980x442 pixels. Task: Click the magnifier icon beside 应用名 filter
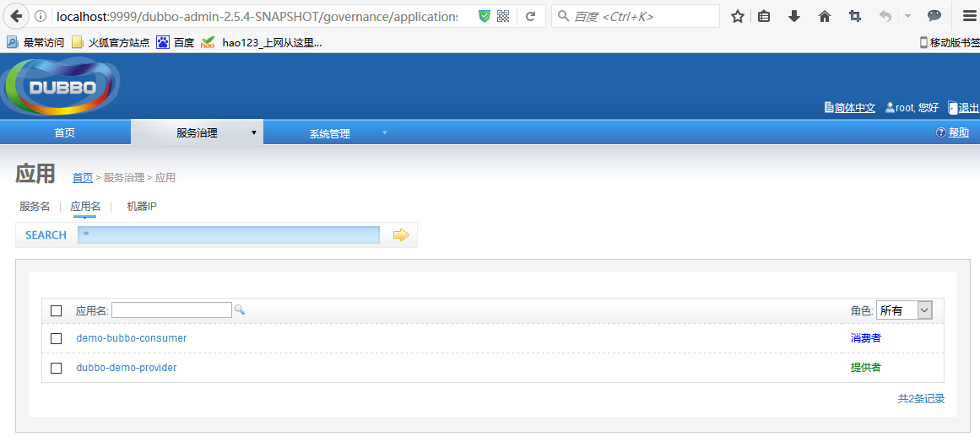[x=240, y=310]
